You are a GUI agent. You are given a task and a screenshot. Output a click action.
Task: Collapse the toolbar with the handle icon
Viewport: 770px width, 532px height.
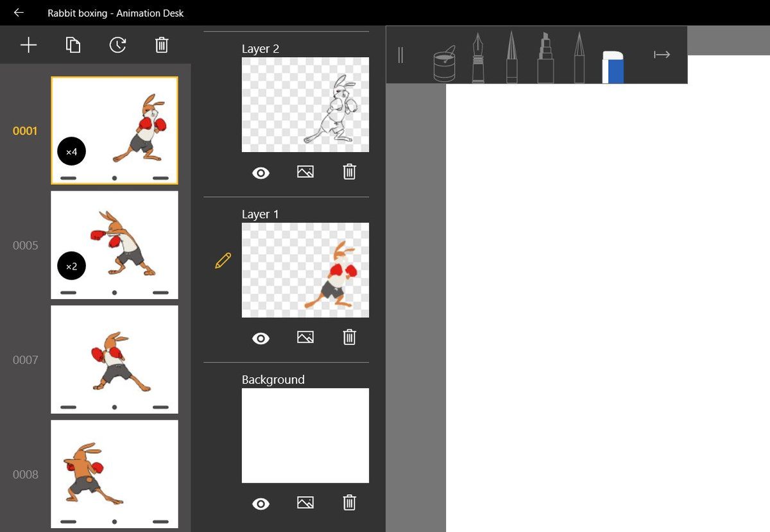[x=401, y=55]
